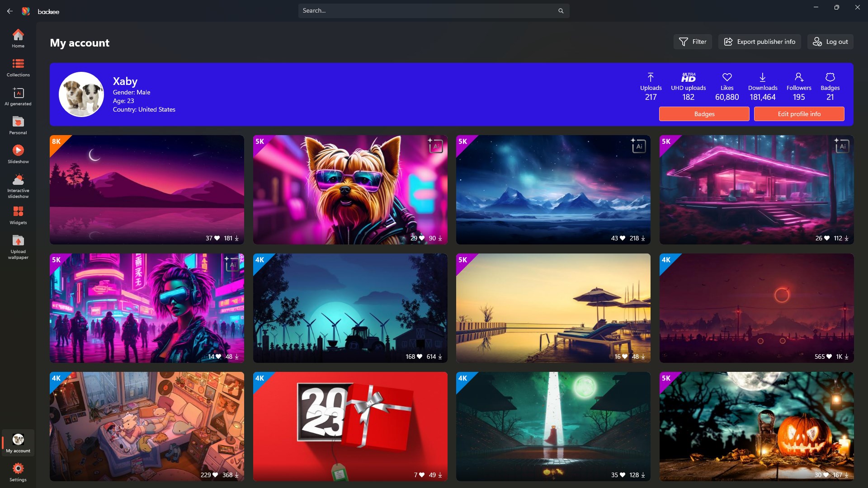Switch to My account in the sidebar
This screenshot has width=868, height=488.
coord(18,442)
